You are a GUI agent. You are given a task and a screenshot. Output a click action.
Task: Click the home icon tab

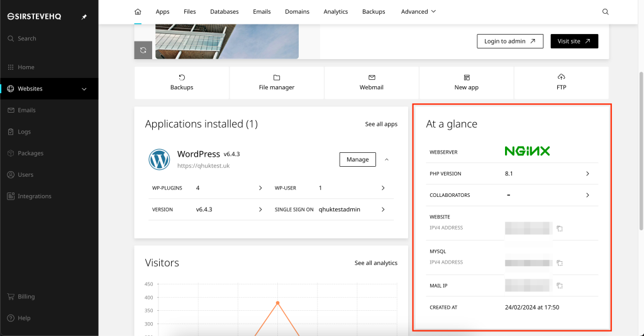138,11
